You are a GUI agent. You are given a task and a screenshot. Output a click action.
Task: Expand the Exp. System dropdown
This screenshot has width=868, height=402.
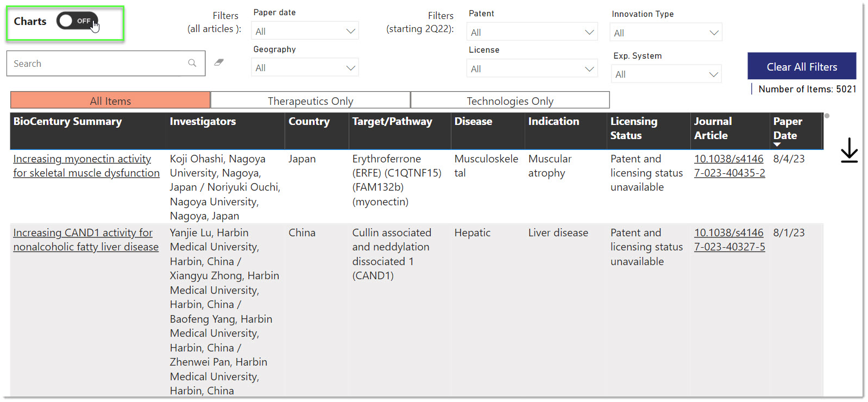point(666,74)
